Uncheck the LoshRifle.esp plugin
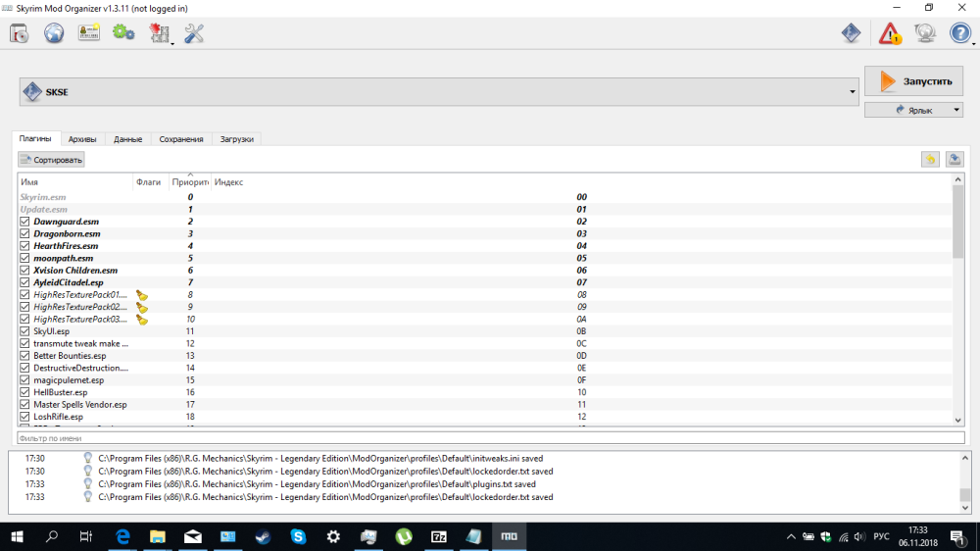 (x=24, y=417)
